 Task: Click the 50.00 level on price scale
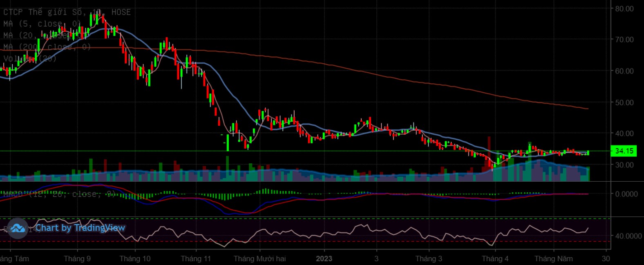[x=624, y=102]
